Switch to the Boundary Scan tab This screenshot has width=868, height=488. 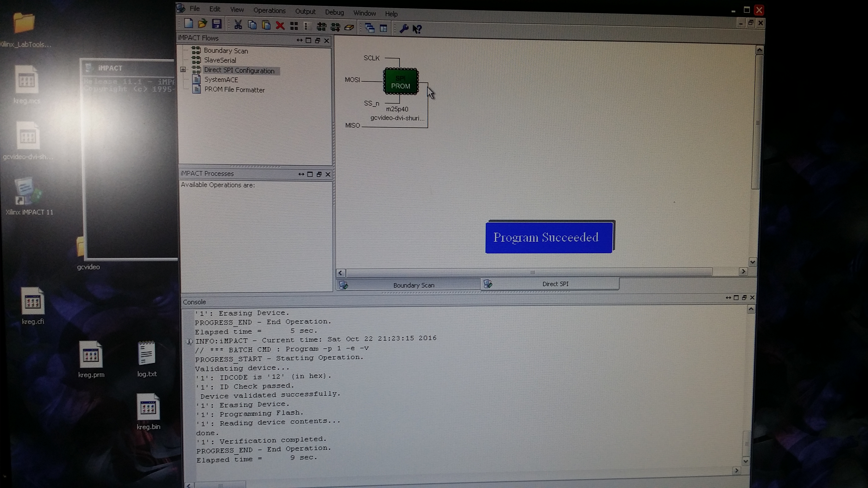408,285
